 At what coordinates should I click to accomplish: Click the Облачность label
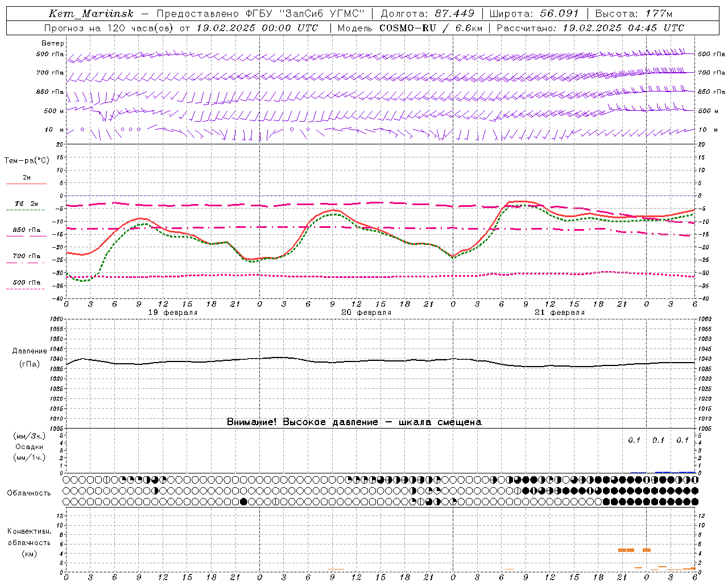click(x=30, y=493)
